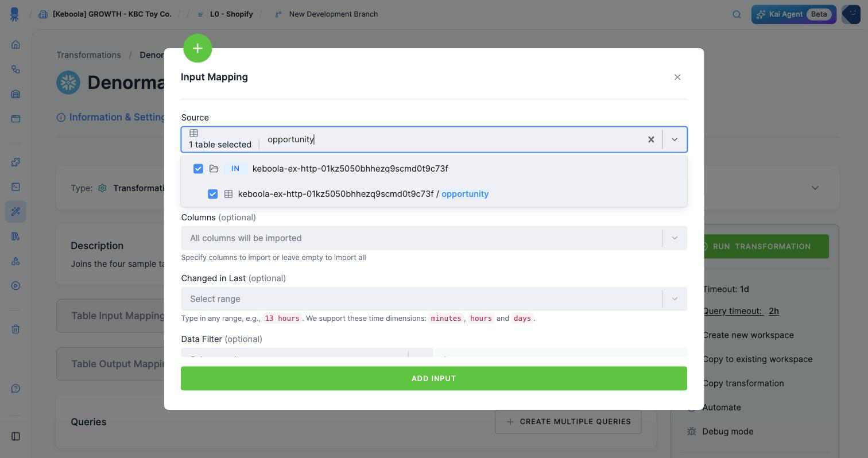Image resolution: width=868 pixels, height=458 pixels.
Task: Click Copy to existing workspace option
Action: click(x=757, y=359)
